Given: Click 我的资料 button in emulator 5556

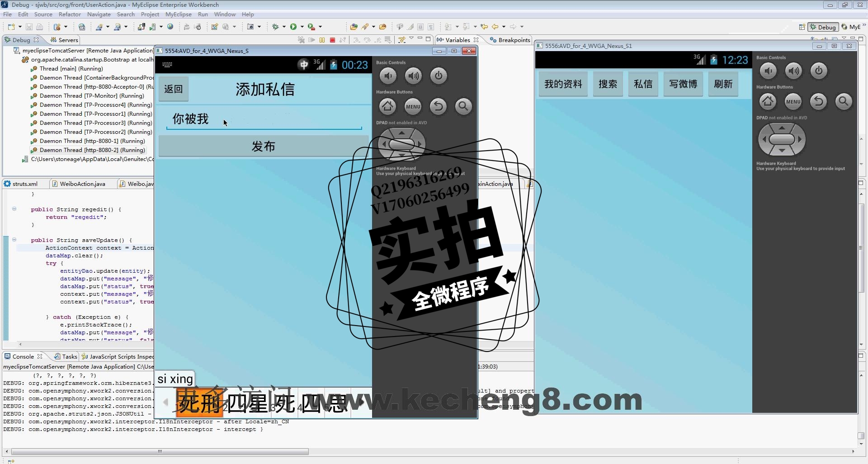Looking at the screenshot, I should point(563,84).
